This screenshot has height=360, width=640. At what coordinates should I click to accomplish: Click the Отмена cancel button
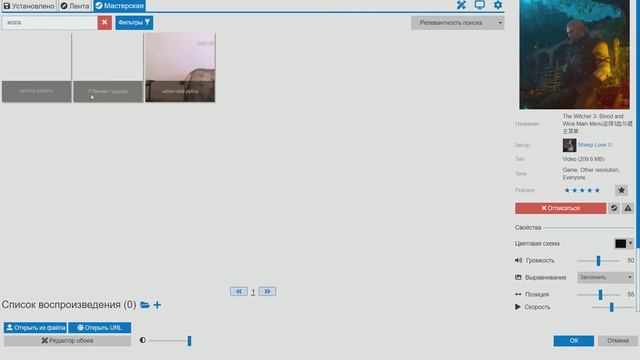(x=618, y=341)
